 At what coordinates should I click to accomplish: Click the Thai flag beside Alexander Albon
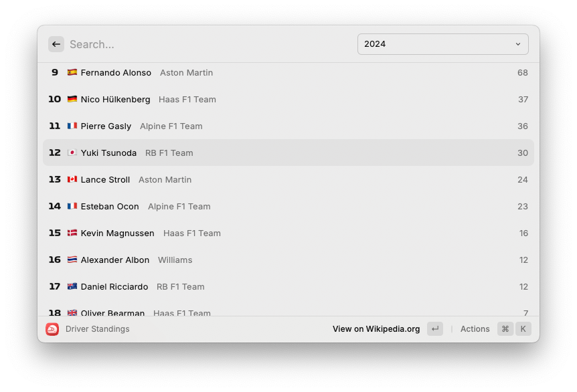(72, 260)
